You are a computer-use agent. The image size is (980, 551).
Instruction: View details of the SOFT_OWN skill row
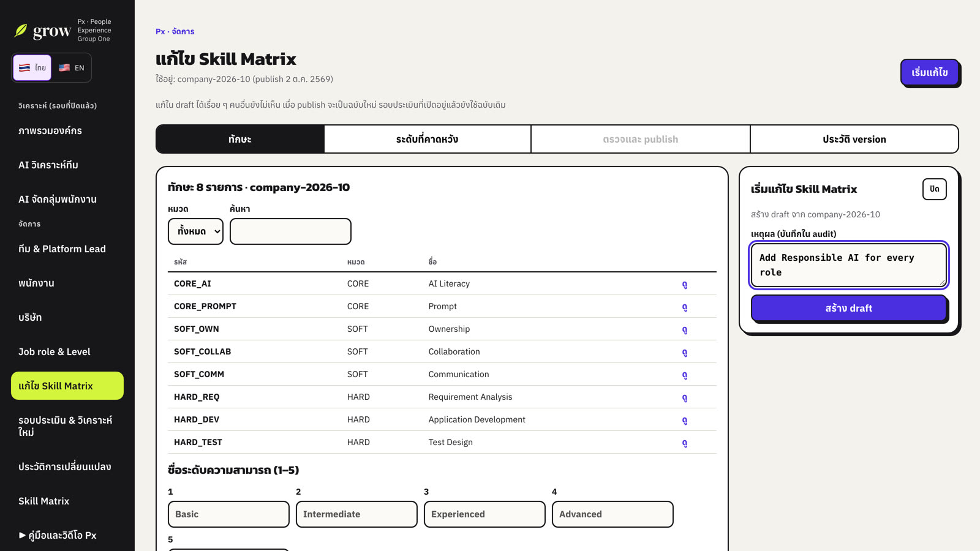pos(685,329)
